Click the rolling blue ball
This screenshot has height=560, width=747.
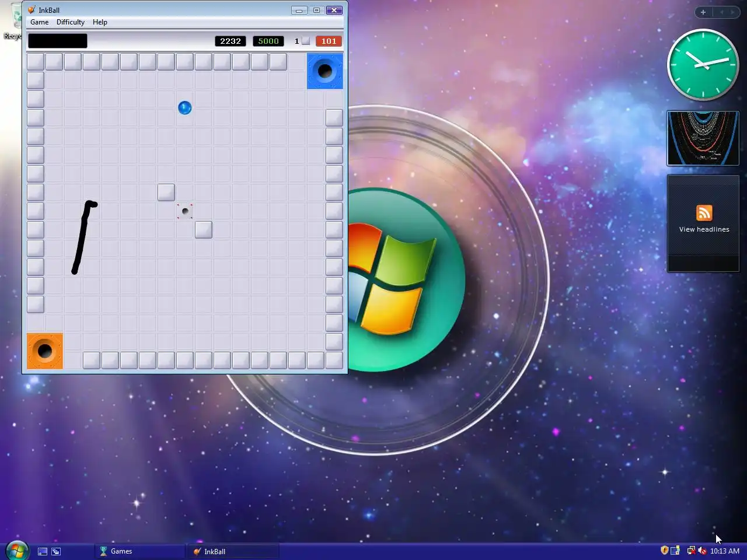click(184, 107)
